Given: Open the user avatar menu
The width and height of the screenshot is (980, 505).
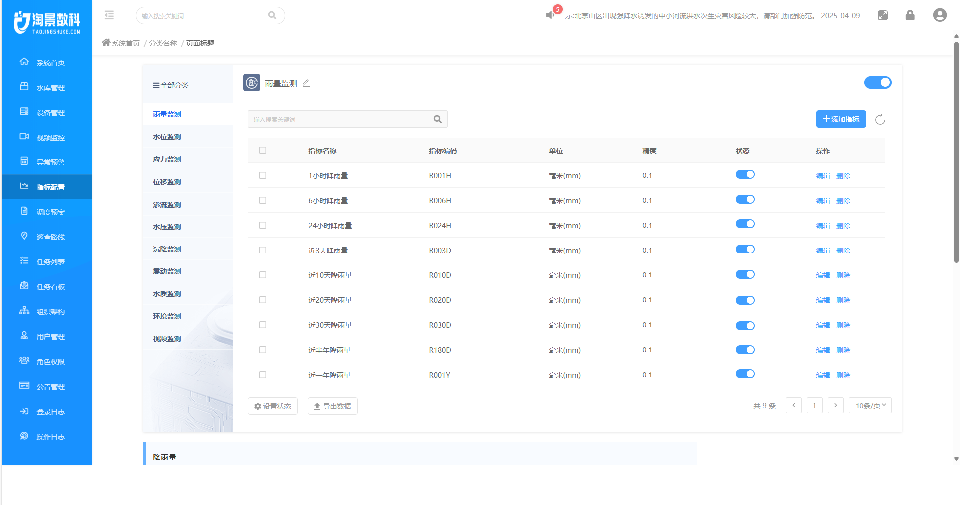Looking at the screenshot, I should (x=940, y=15).
